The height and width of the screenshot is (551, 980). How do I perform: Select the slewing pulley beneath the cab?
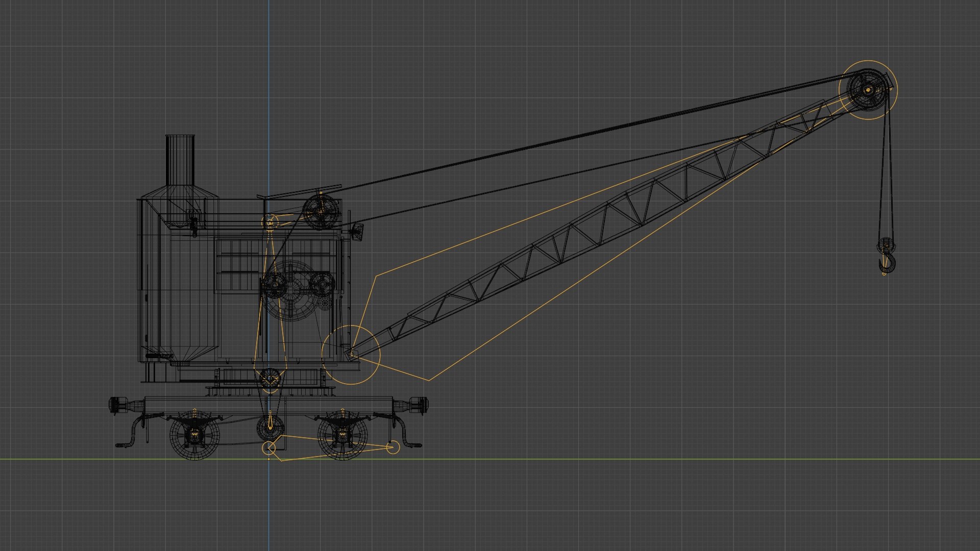click(x=270, y=379)
